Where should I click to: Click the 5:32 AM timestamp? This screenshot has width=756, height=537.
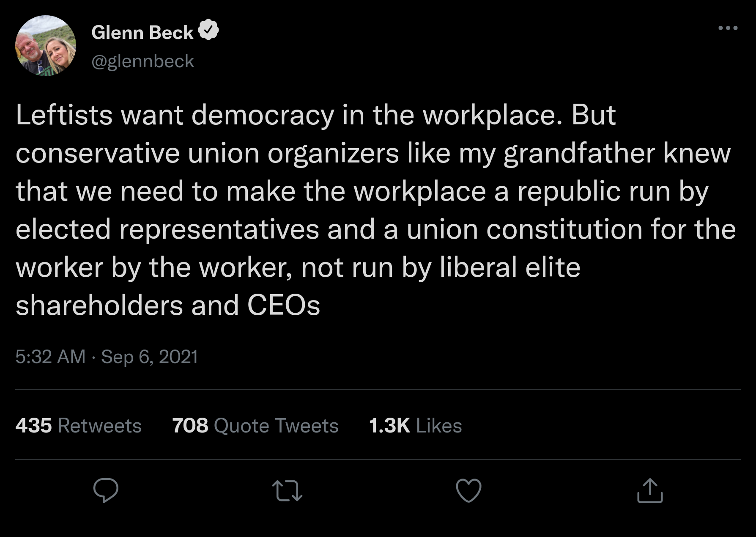coord(50,356)
